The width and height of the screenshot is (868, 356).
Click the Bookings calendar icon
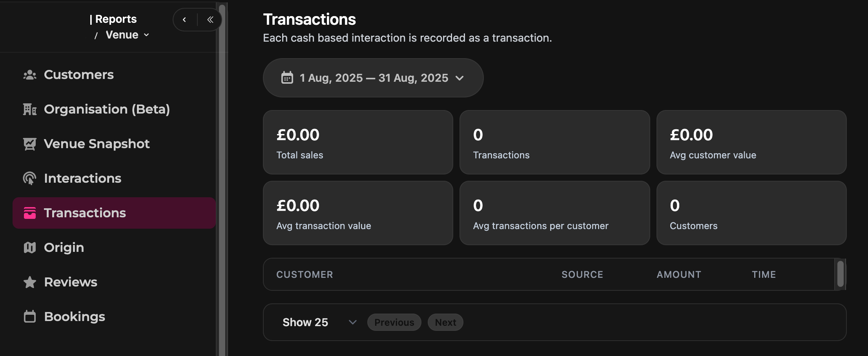(x=30, y=317)
